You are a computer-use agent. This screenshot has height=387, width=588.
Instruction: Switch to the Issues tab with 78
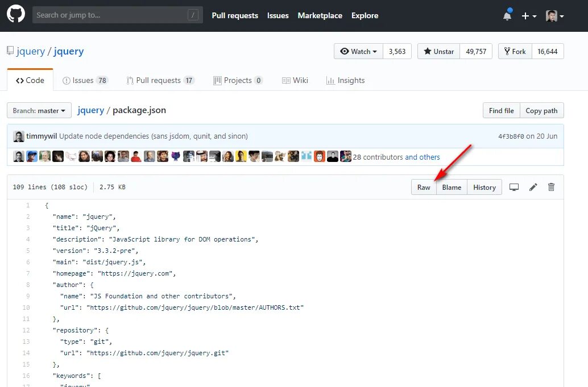[85, 80]
